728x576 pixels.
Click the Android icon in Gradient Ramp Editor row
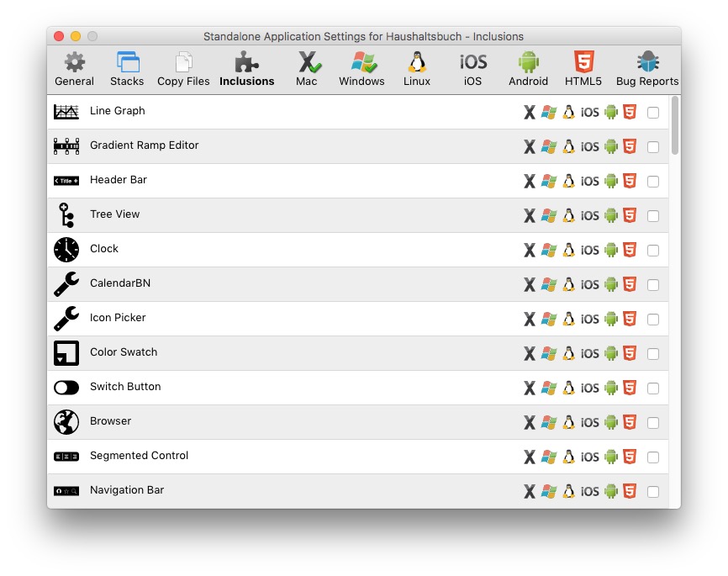point(611,147)
